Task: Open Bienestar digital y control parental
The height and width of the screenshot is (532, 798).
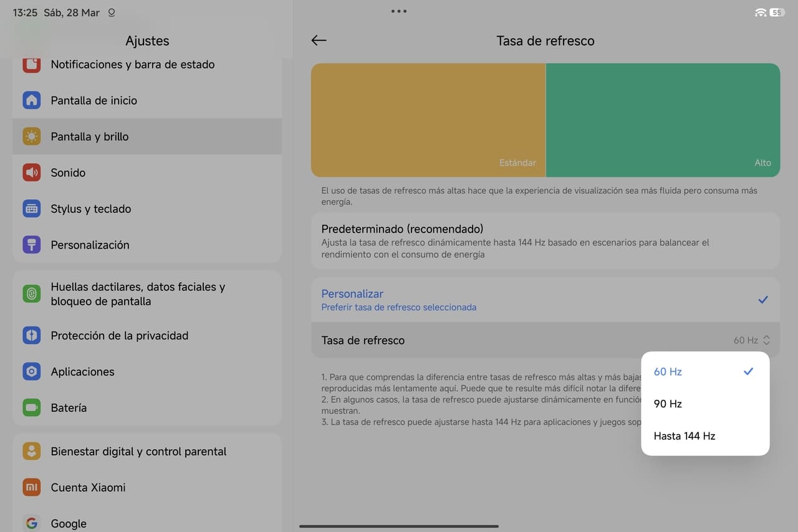Action: coord(138,452)
